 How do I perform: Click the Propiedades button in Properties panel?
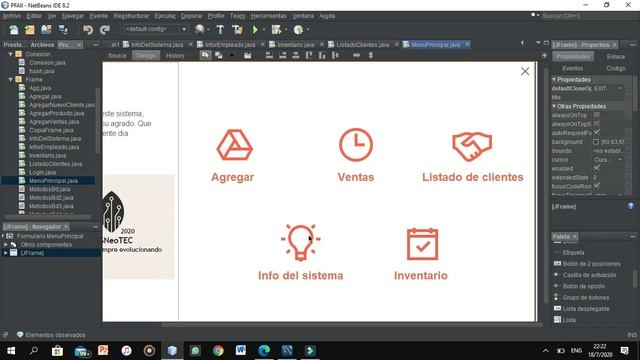click(x=573, y=57)
